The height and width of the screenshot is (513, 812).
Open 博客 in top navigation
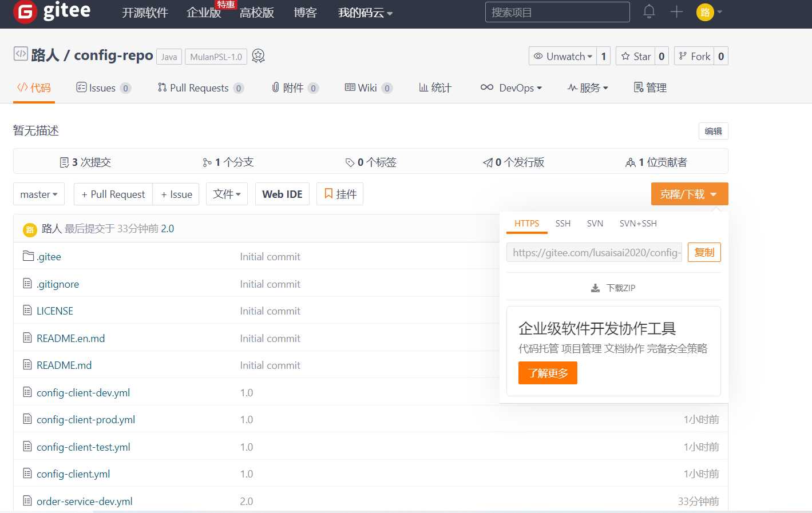click(x=305, y=13)
